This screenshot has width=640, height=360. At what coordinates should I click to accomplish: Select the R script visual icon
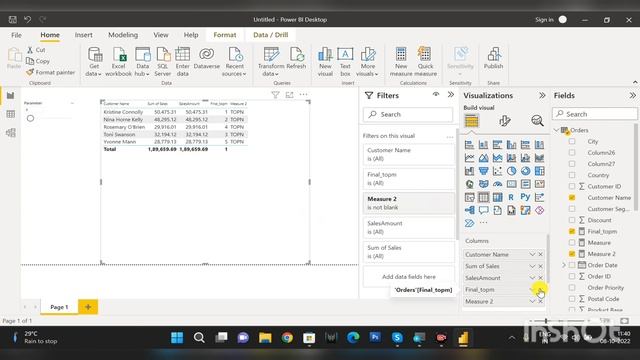click(511, 197)
